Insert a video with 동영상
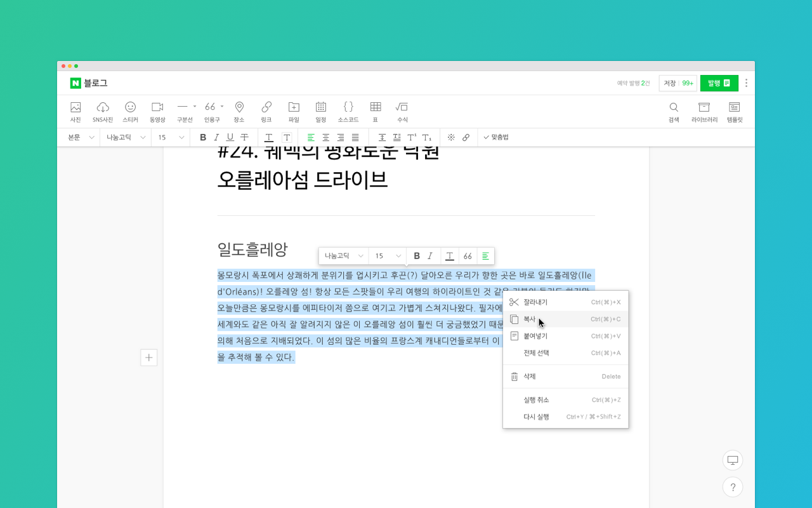This screenshot has height=508, width=812. click(x=157, y=112)
